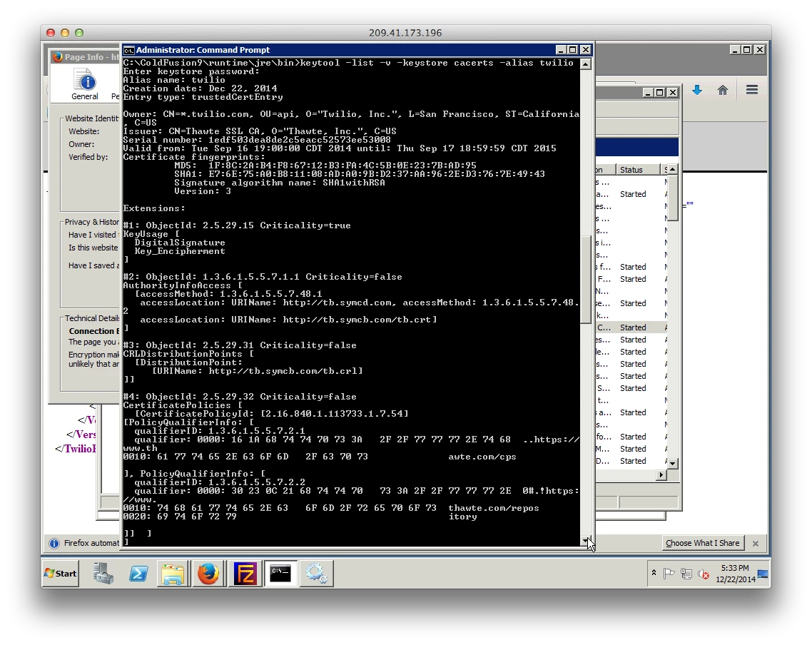
Task: Switch to Firefox on the taskbar
Action: coord(208,574)
